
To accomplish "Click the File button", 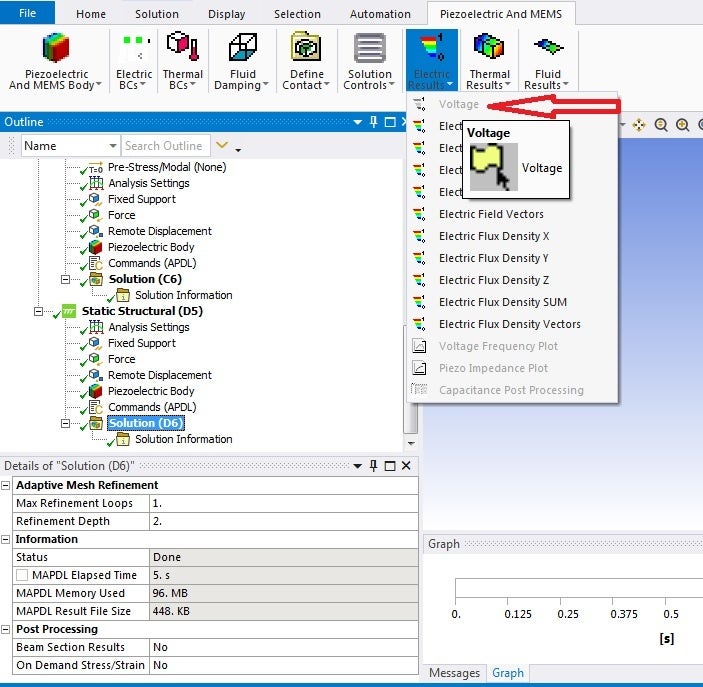I will tap(28, 13).
